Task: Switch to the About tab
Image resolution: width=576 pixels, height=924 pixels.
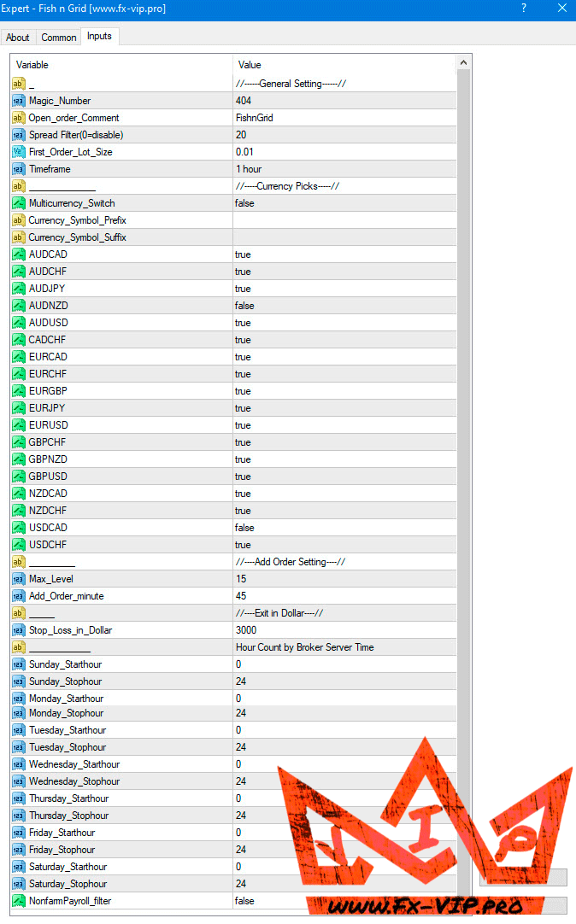Action: click(x=18, y=38)
